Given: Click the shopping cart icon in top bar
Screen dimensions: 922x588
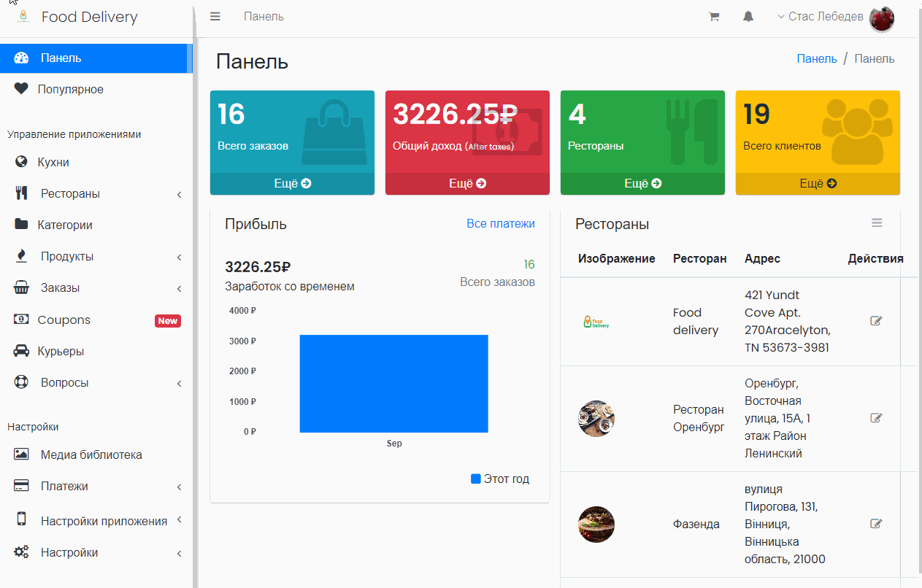Looking at the screenshot, I should tap(714, 17).
